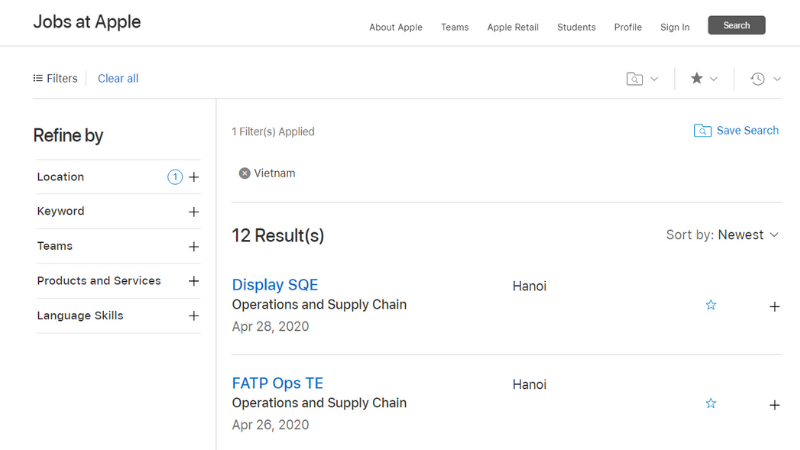The image size is (800, 450).
Task: Go to About Apple menu item
Action: tap(396, 27)
